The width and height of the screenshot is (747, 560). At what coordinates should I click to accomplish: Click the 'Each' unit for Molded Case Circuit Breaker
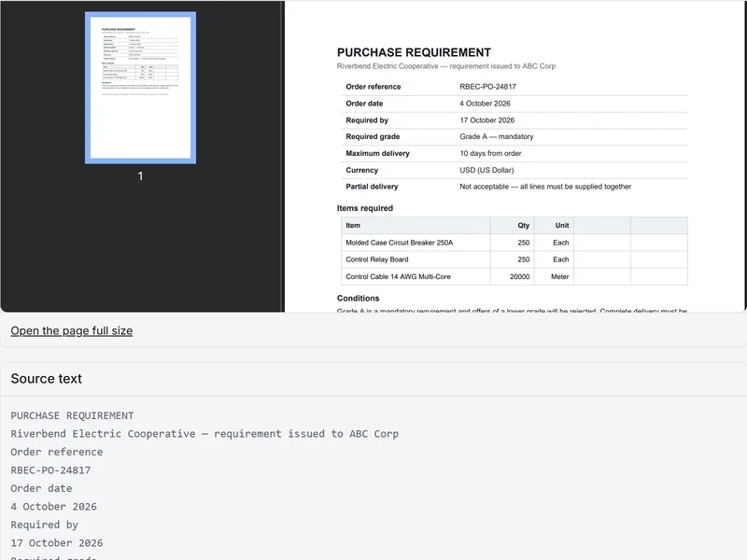point(561,243)
